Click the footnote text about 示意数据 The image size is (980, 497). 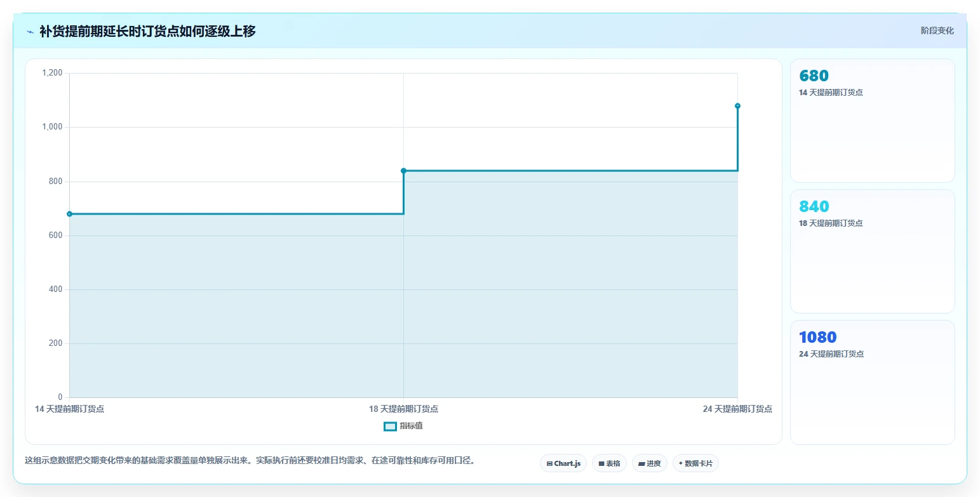coord(250,460)
